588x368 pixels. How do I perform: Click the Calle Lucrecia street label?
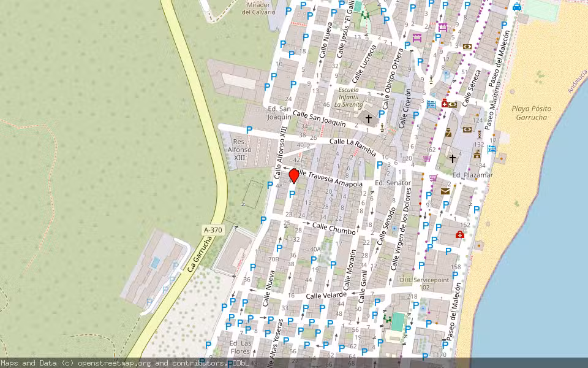[364, 64]
